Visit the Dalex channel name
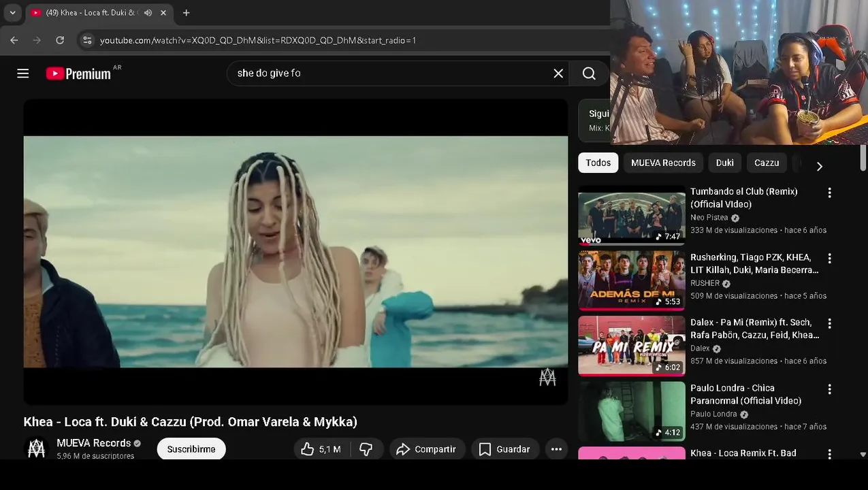868x490 pixels. (x=700, y=348)
